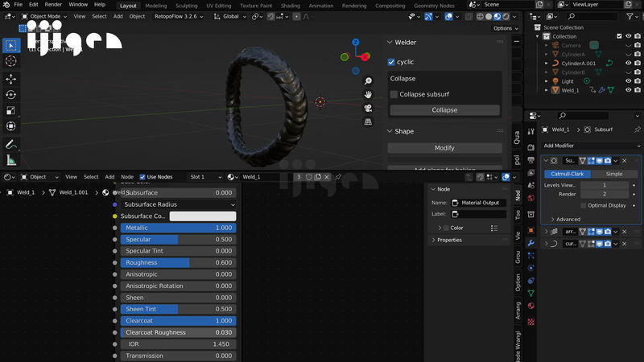Collapse the Welder panel

(x=390, y=43)
